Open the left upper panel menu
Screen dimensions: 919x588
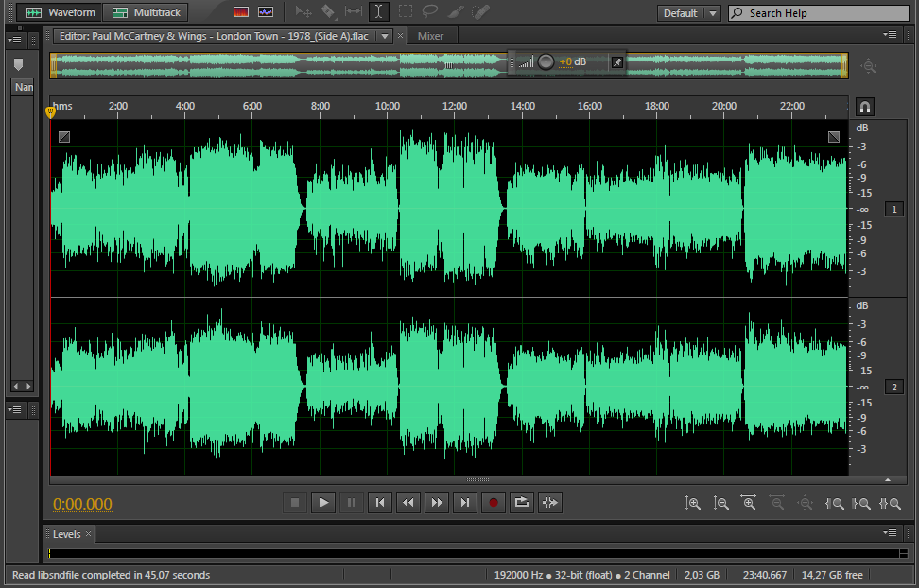point(14,40)
